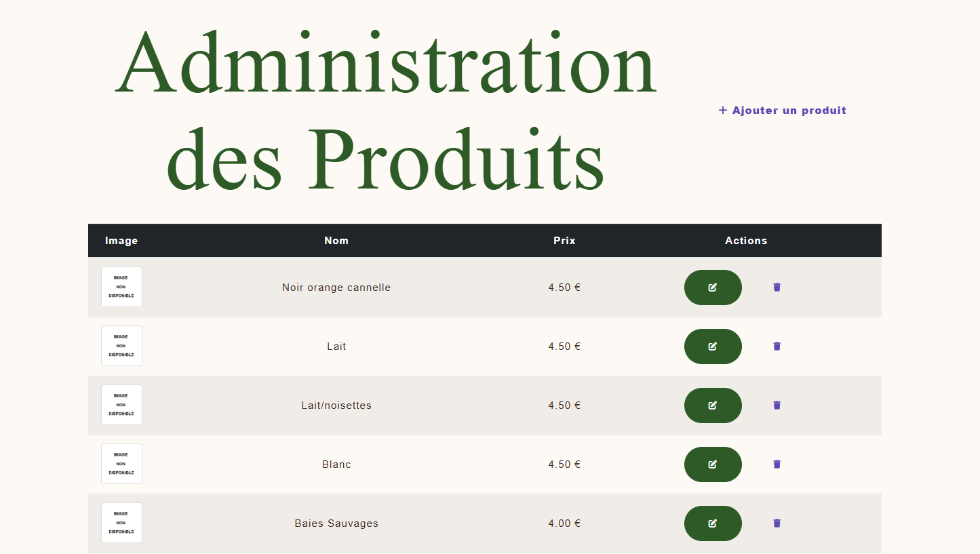Click the trash icon for Noir orange cannelle
Viewport: 980px width, 554px height.
[x=777, y=288]
